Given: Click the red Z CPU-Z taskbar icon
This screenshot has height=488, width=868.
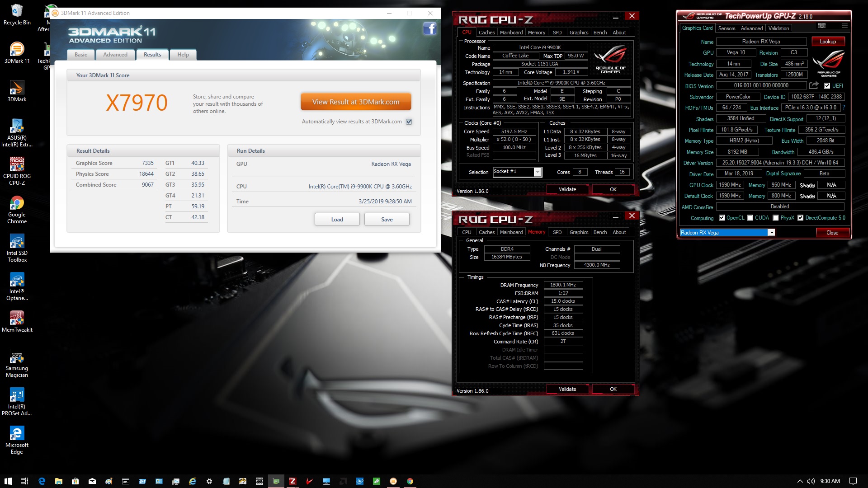Looking at the screenshot, I should 292,481.
